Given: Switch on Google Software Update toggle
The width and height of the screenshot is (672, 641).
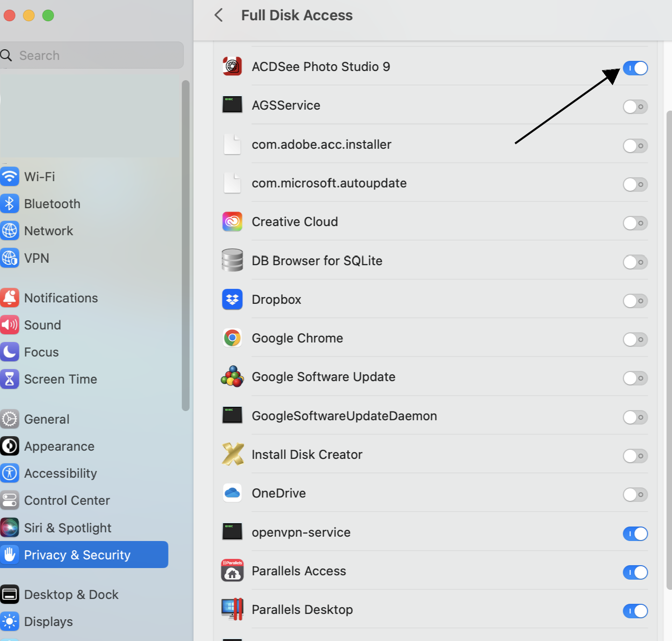Looking at the screenshot, I should [x=635, y=378].
